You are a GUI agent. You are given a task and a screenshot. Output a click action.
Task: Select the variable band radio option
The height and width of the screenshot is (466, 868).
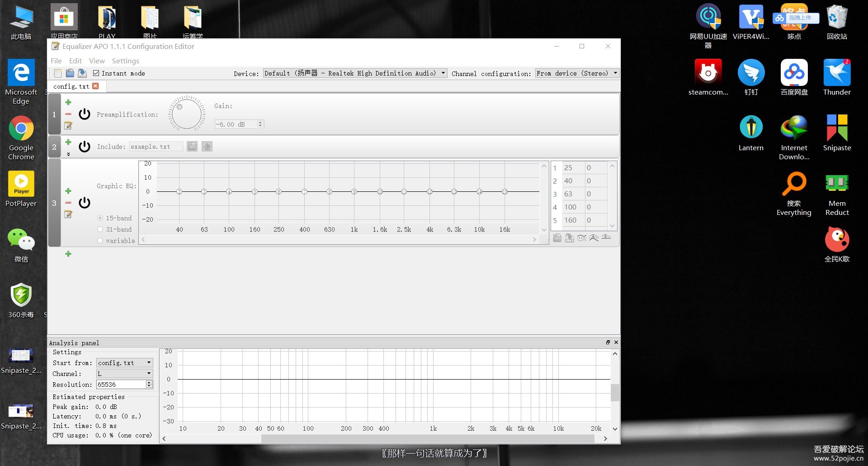pos(100,241)
